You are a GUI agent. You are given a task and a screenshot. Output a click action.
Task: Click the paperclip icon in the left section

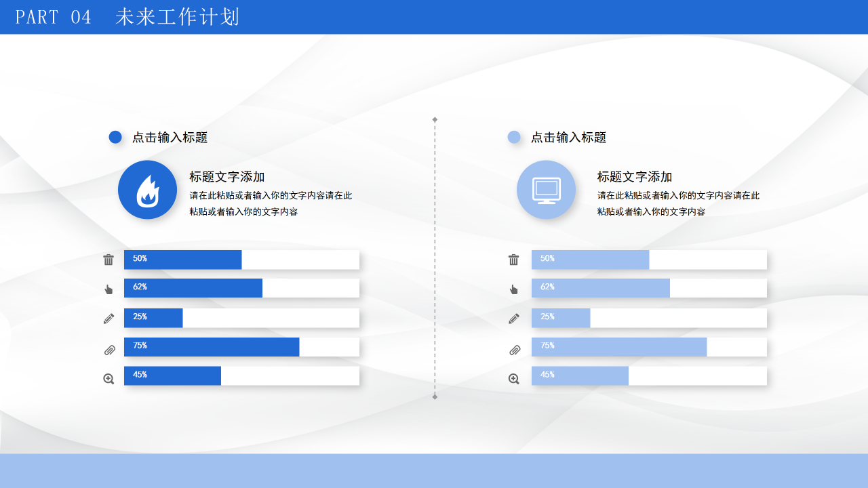coord(108,347)
